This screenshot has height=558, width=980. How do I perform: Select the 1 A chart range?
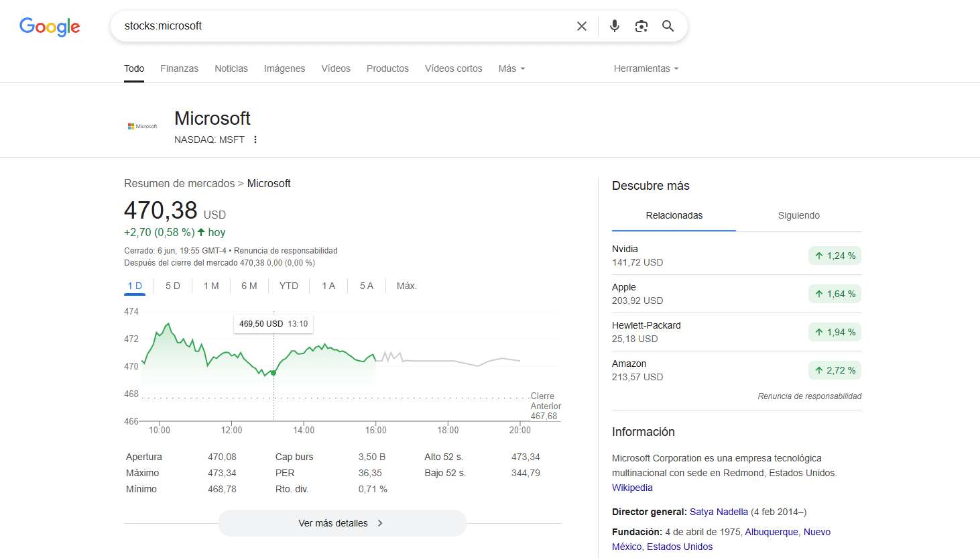(x=328, y=286)
